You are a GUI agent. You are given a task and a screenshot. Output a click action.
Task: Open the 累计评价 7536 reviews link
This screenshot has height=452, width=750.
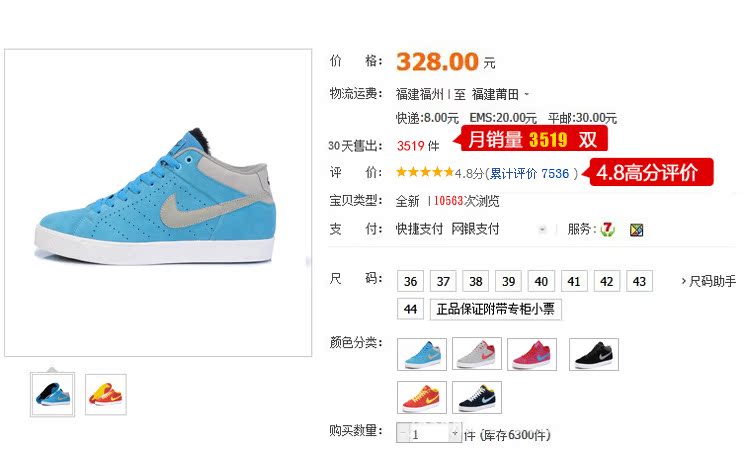click(x=529, y=173)
